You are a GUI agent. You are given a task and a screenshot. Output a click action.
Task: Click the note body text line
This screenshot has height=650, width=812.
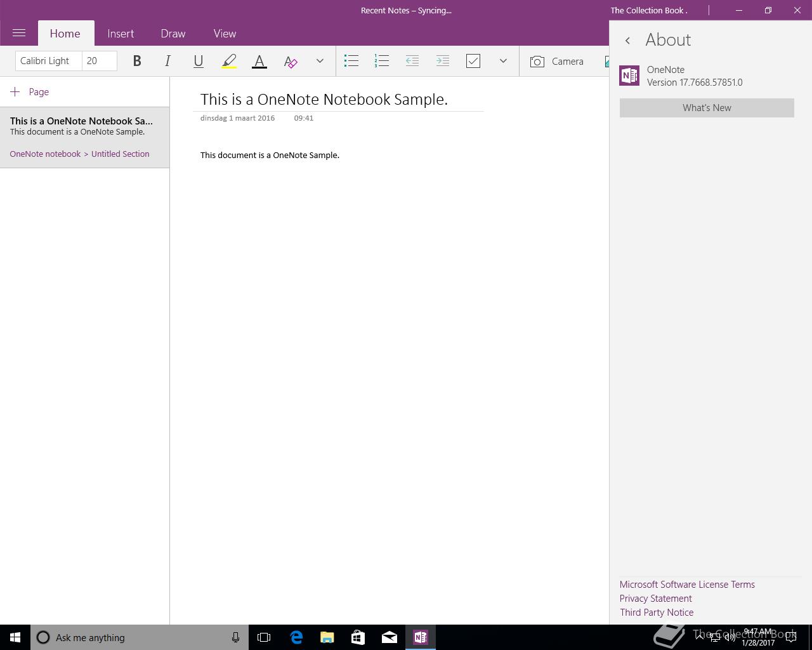[x=270, y=155]
